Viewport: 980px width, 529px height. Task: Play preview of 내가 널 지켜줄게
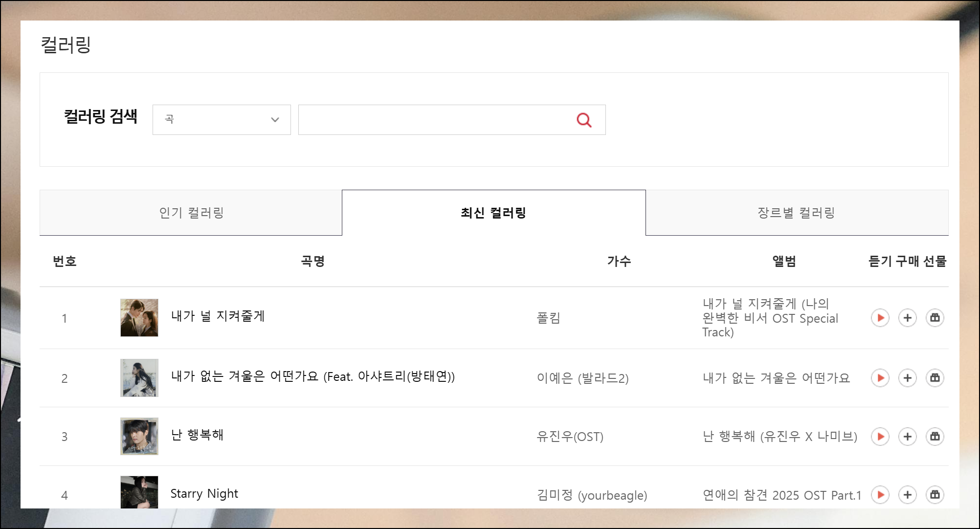click(x=880, y=318)
